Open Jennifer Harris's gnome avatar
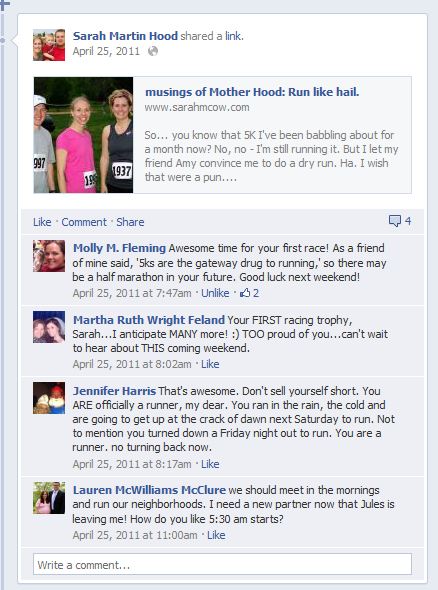Screen dimensions: 438x590 49,398
